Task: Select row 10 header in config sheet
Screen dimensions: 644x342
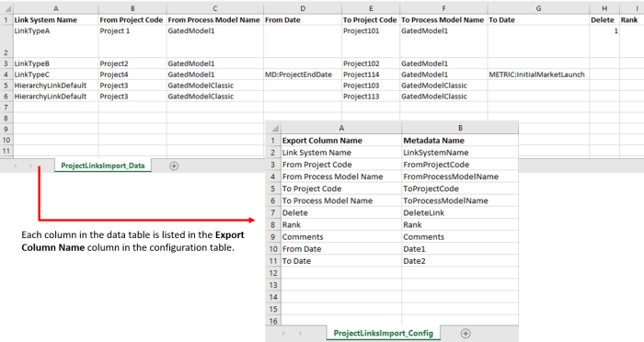Action: (x=273, y=249)
